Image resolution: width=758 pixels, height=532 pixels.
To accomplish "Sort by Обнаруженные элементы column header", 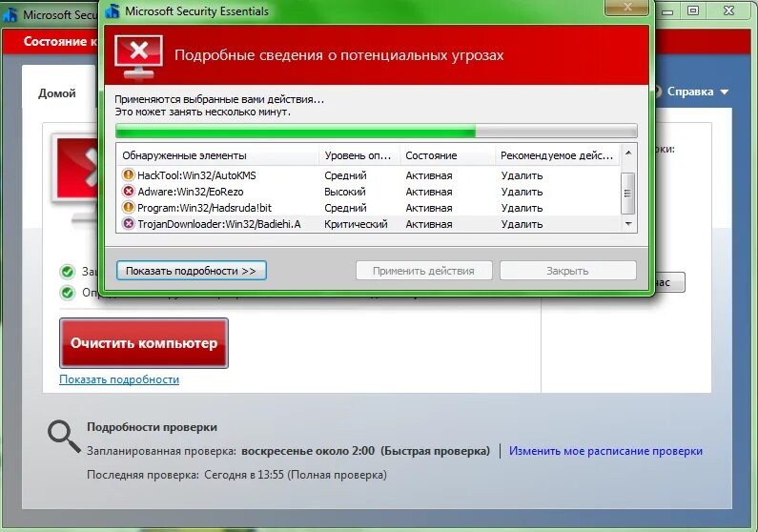I will click(x=217, y=155).
